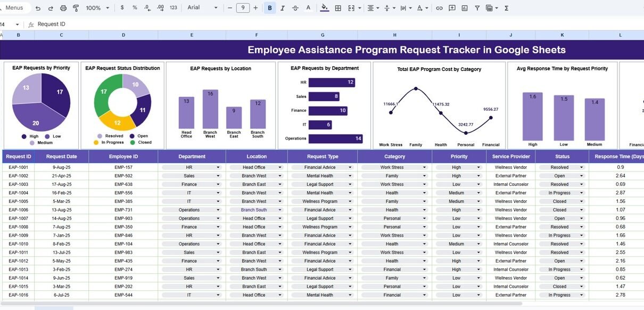Image resolution: width=644 pixels, height=310 pixels.
Task: Open the Borders tool
Action: 338,8
